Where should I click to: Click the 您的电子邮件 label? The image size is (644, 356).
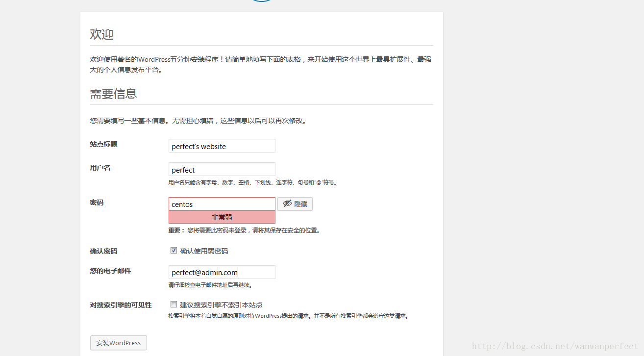[110, 271]
